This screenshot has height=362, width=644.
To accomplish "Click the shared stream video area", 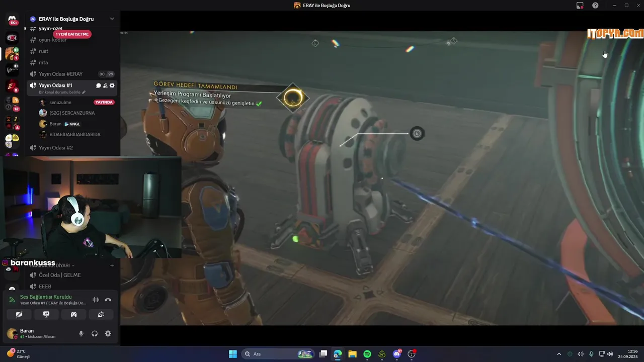I will (x=382, y=177).
